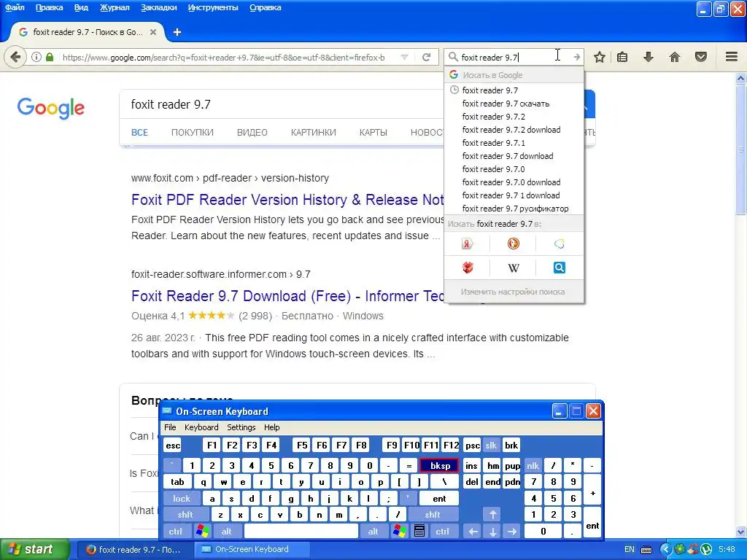Search with the ring-shaped engine icon
The image size is (747, 560).
tap(560, 244)
